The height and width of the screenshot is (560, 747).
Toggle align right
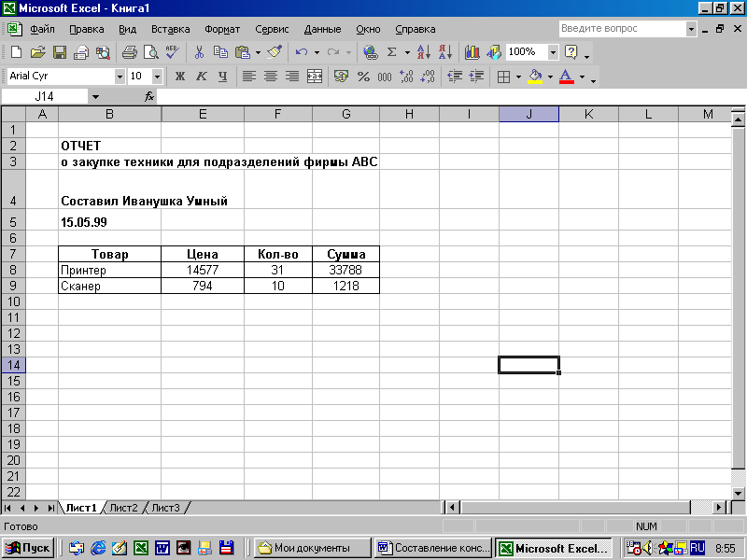click(292, 77)
